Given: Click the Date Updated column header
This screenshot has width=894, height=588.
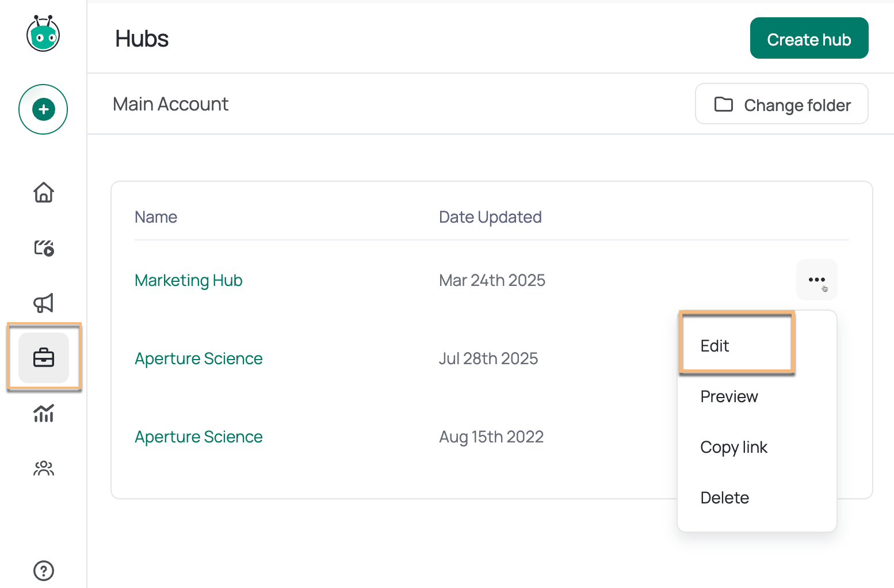Looking at the screenshot, I should pos(490,217).
